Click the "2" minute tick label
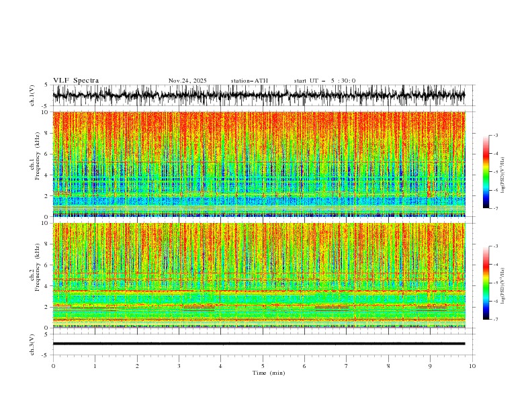The image size is (532, 411). pos(137,366)
